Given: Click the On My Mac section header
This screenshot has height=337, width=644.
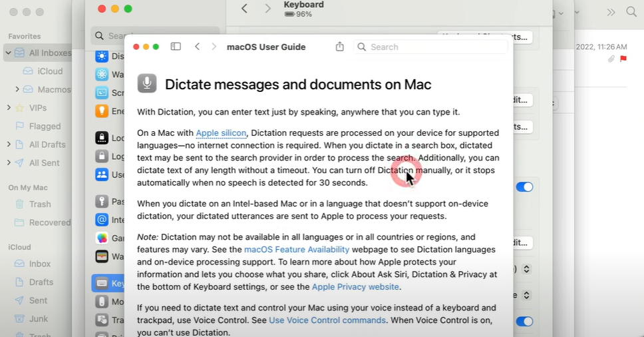Looking at the screenshot, I should point(28,187).
